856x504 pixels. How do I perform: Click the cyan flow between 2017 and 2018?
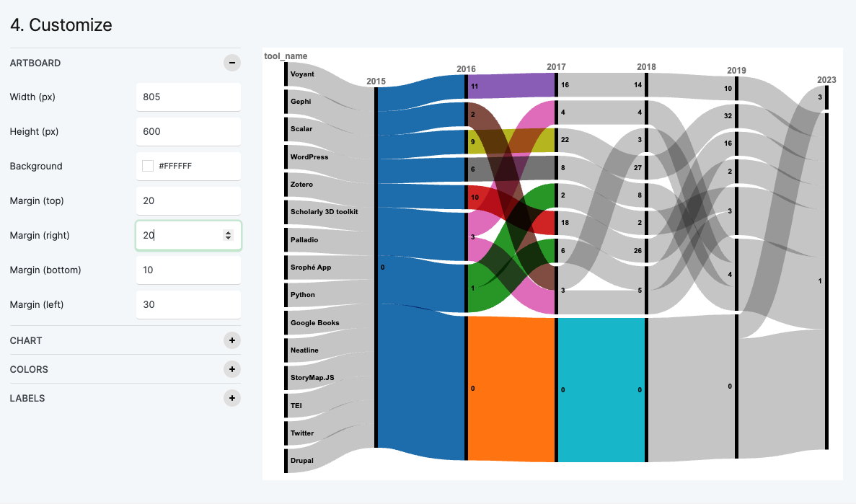(x=601, y=390)
